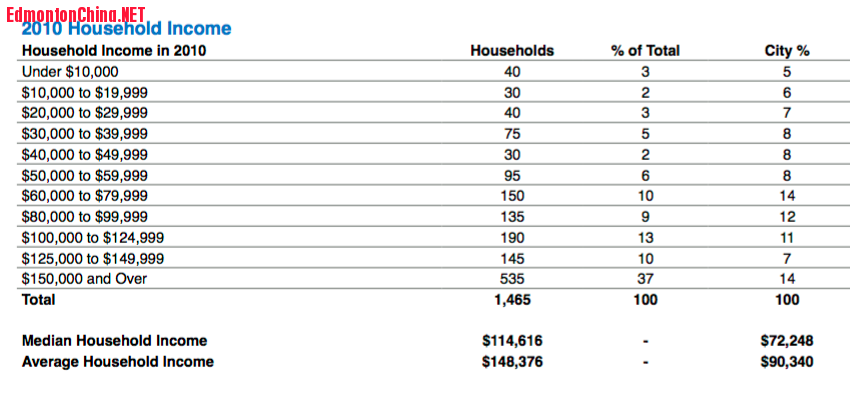
Task: Click the Households column header
Action: [x=512, y=51]
